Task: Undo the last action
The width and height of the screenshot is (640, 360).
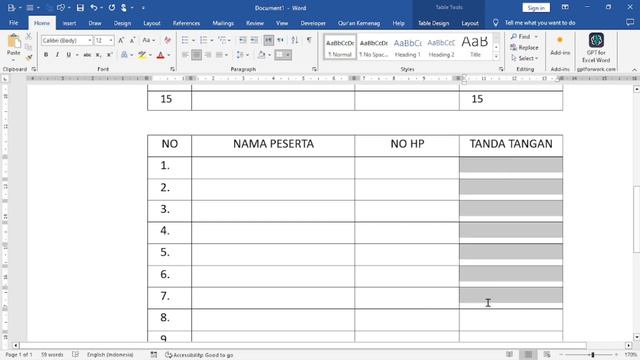Action: coord(94,8)
